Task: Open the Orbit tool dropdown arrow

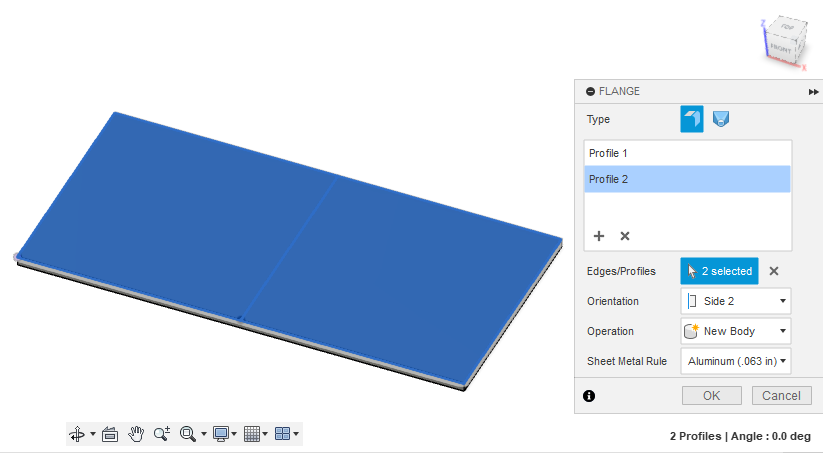Action: (93, 434)
